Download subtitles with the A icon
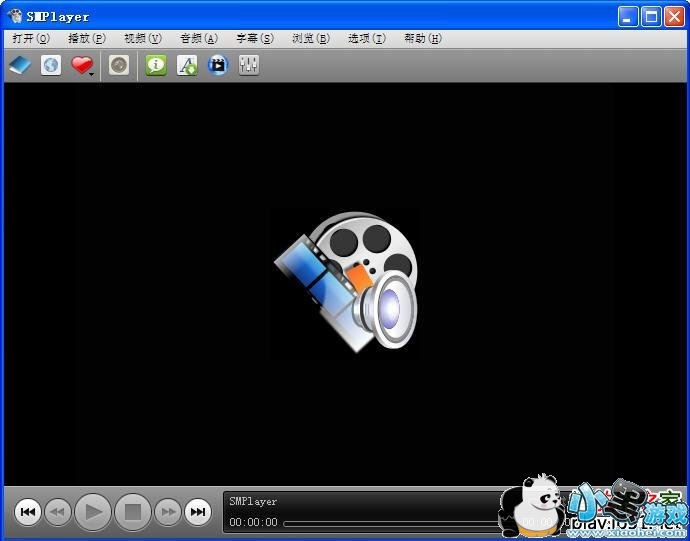 (x=187, y=66)
